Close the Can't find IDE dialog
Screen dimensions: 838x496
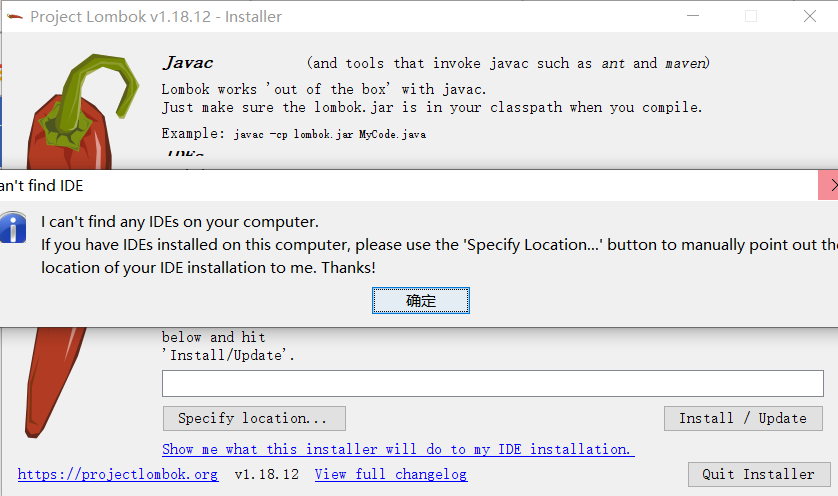tap(829, 185)
